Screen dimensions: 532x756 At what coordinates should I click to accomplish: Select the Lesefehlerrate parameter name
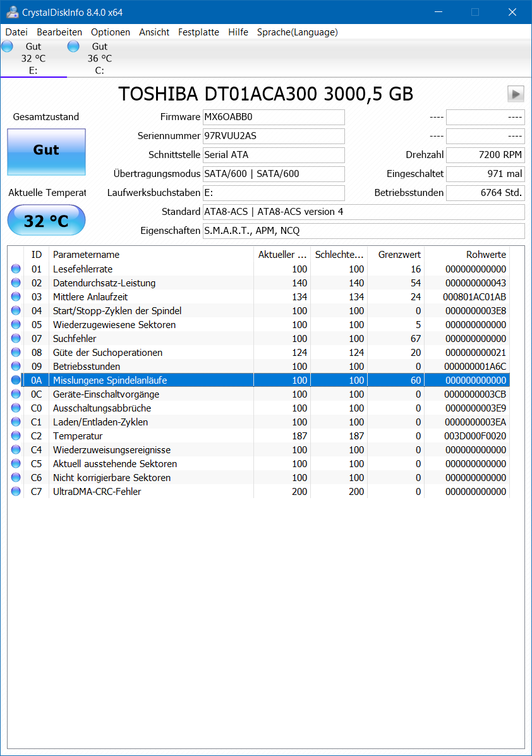tap(82, 269)
